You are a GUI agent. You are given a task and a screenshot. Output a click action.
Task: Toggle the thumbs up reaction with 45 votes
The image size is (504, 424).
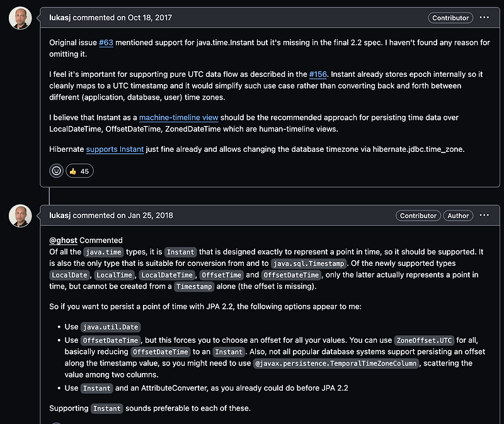point(79,171)
